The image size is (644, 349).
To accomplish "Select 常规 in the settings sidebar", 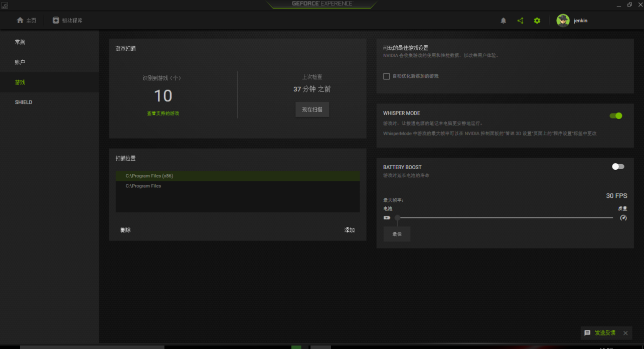I will tap(49, 42).
